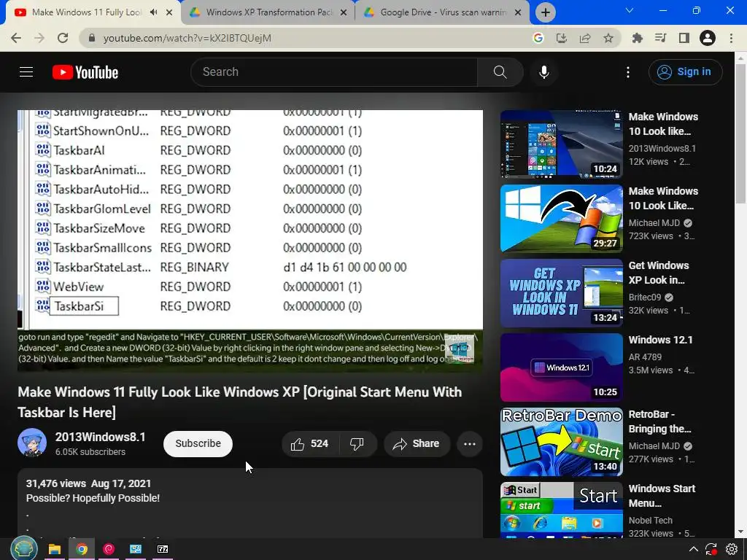Screen dimensions: 747x560
Task: Go back to previous page
Action: pos(16,38)
